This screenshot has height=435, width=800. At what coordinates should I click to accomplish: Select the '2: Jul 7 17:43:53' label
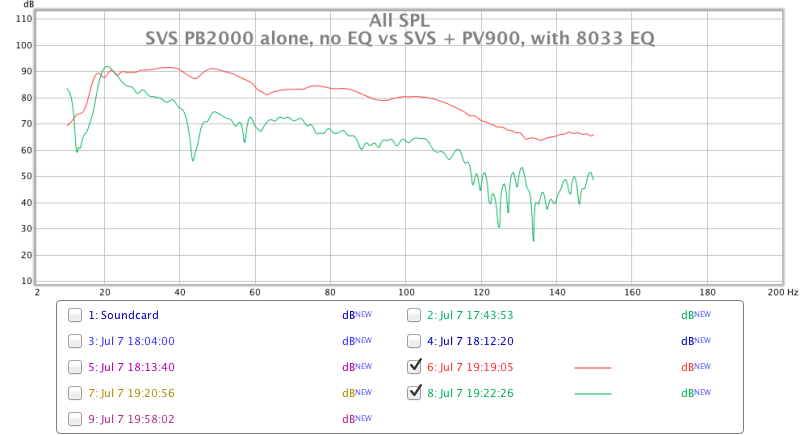(470, 315)
